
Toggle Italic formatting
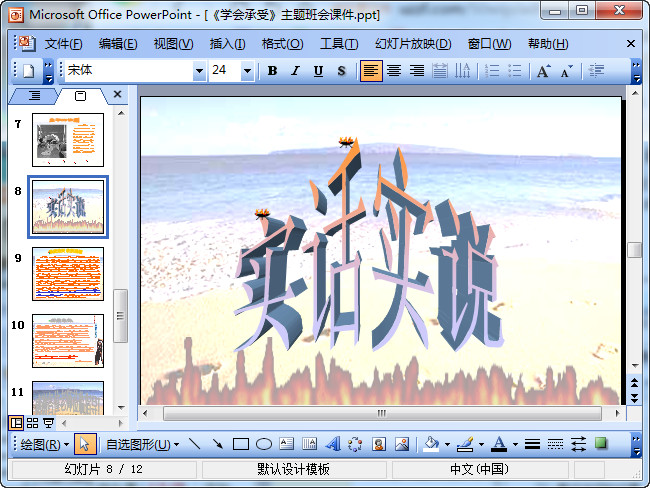point(295,71)
